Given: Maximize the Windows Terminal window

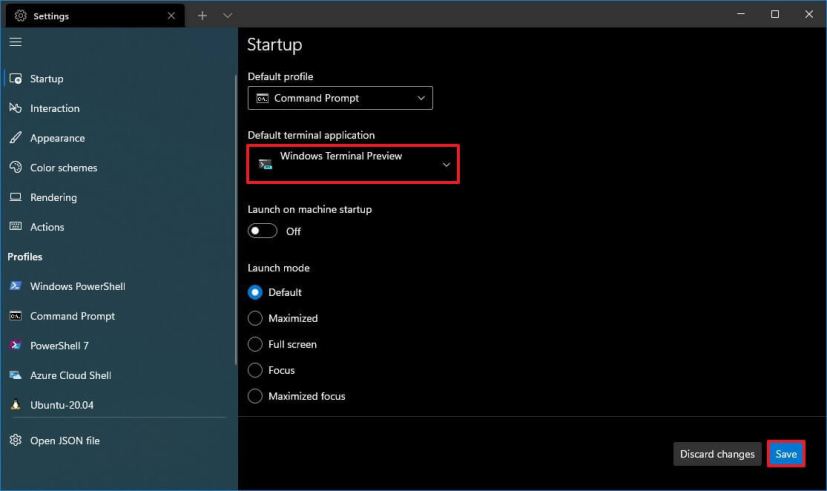Looking at the screenshot, I should click(x=775, y=14).
